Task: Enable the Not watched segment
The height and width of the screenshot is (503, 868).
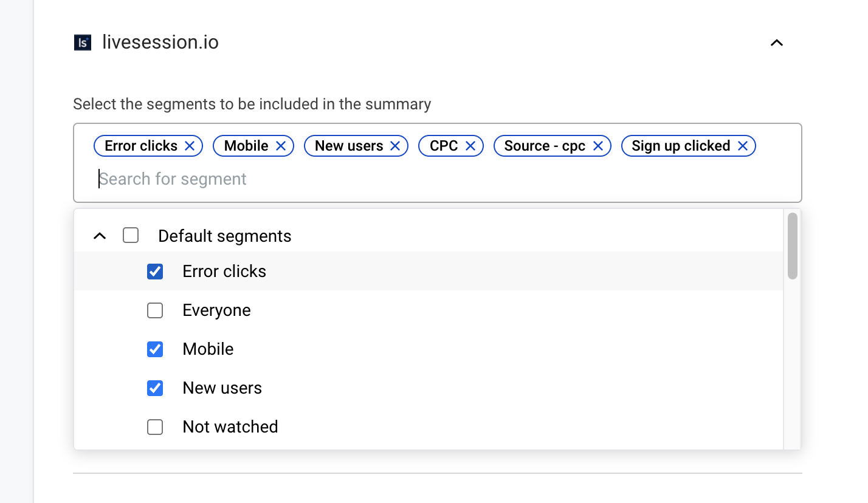Action: point(155,427)
